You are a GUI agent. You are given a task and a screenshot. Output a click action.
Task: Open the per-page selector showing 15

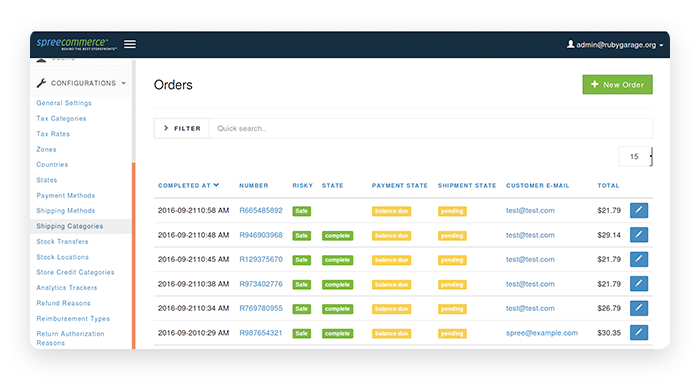[x=636, y=157]
